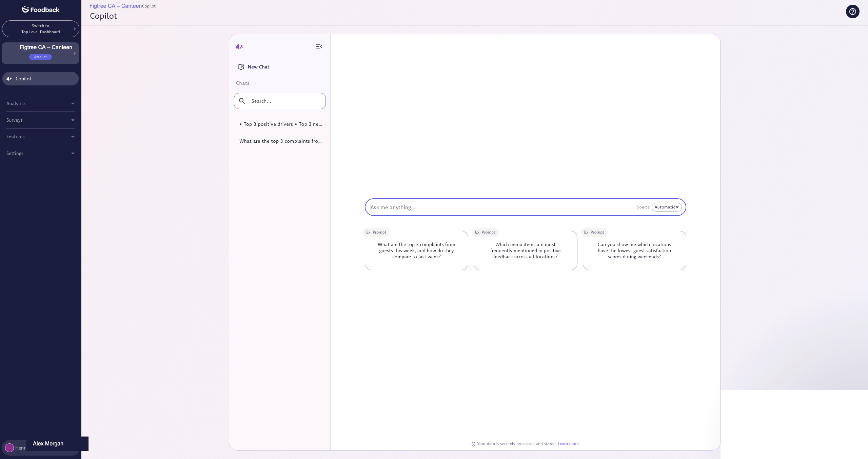Open chat 'Top 3 positive drivers'

point(280,124)
